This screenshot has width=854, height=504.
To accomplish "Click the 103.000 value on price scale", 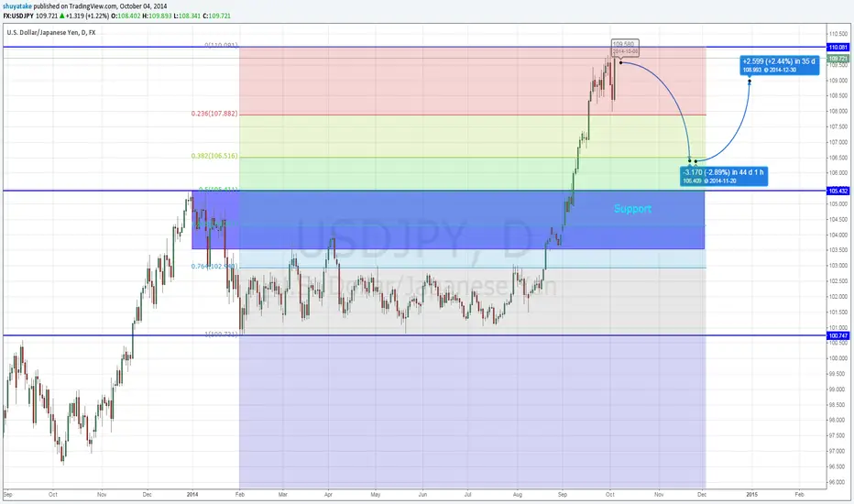I will click(x=838, y=266).
